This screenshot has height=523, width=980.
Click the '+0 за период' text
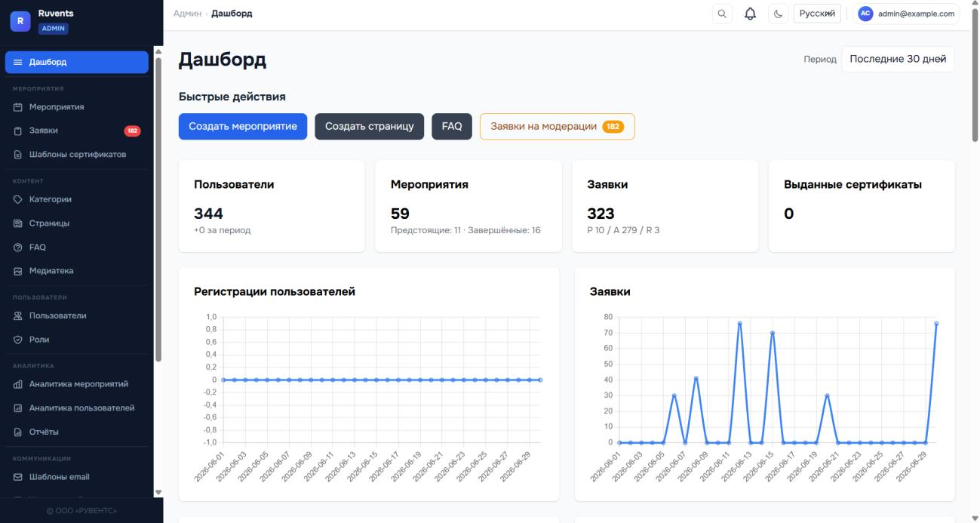tap(223, 230)
